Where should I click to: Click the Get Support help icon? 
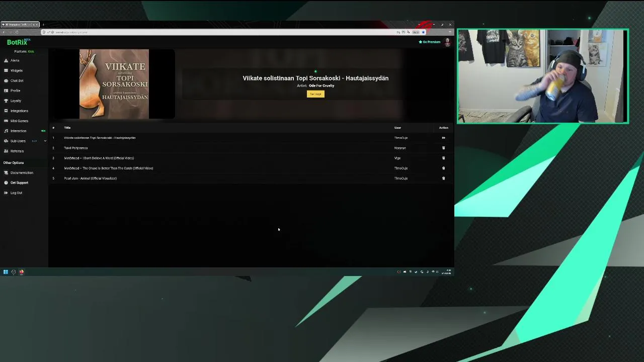coord(6,183)
